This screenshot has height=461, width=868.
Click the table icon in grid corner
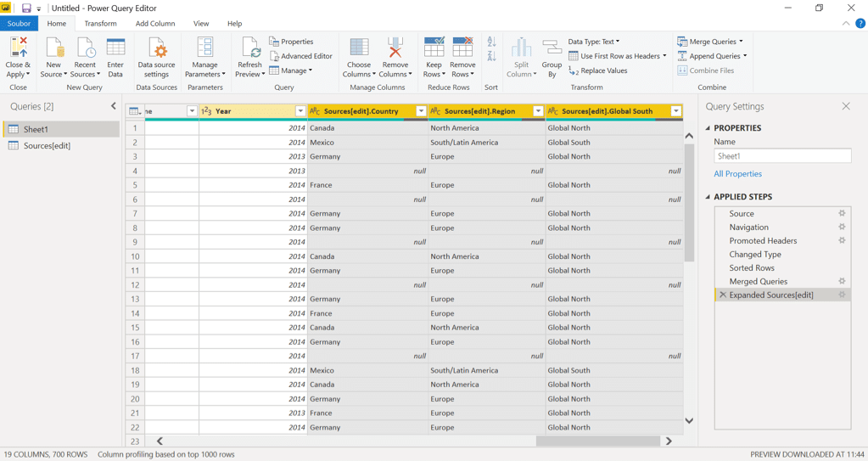click(135, 111)
